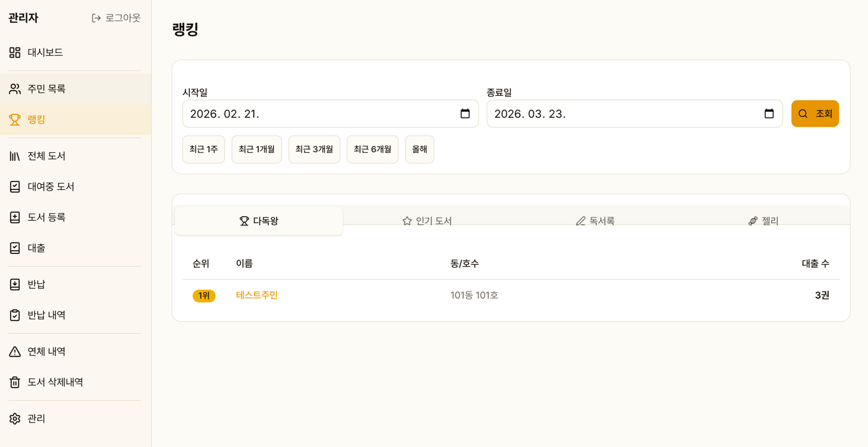Open the 젤리 tab
This screenshot has width=868, height=447.
[x=763, y=221]
